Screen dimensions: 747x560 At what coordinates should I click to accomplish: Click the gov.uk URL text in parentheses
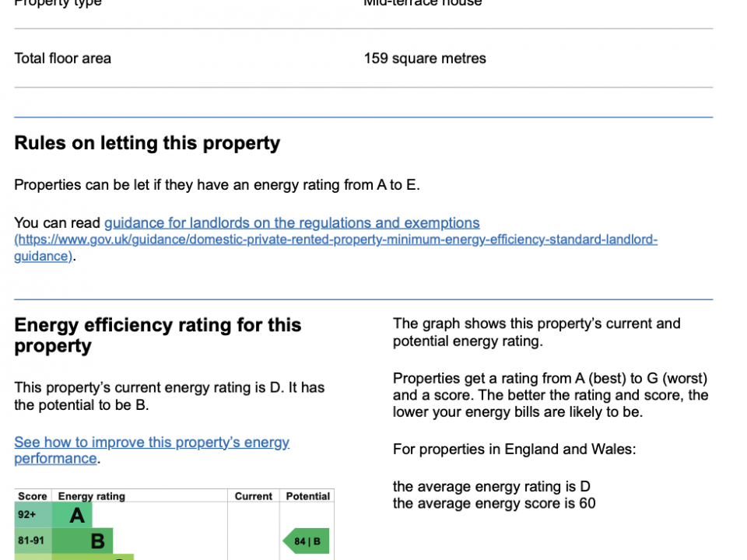click(335, 240)
